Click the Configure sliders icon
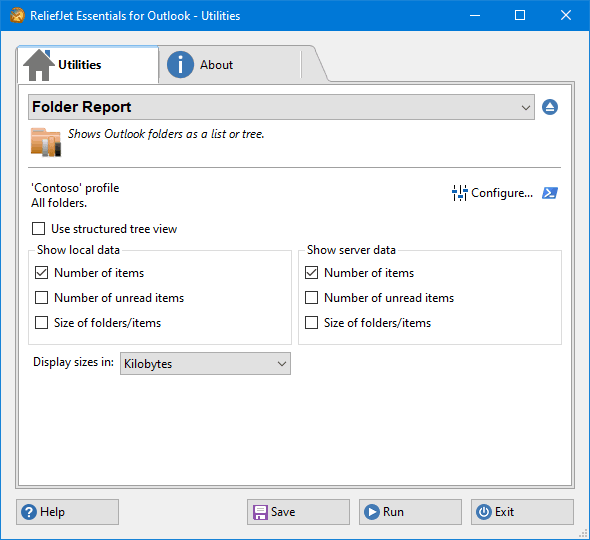This screenshot has width=590, height=540. pyautogui.click(x=459, y=193)
